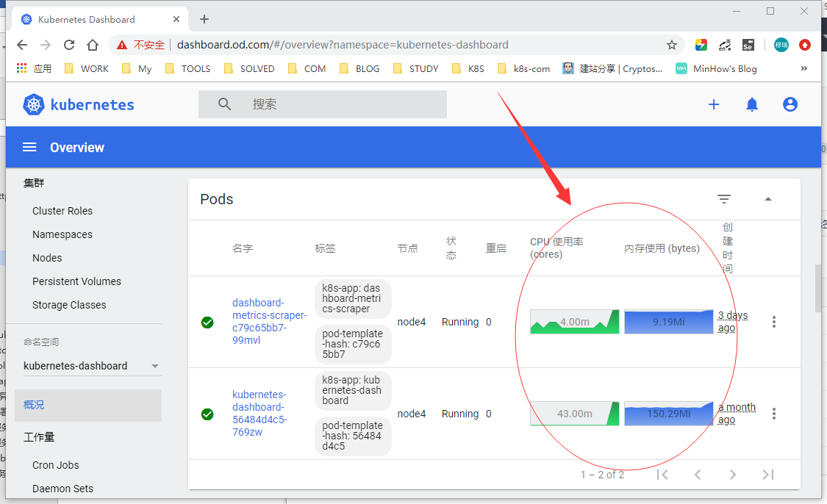Go to first page of pods
Screen dimensions: 827x504
coord(662,475)
